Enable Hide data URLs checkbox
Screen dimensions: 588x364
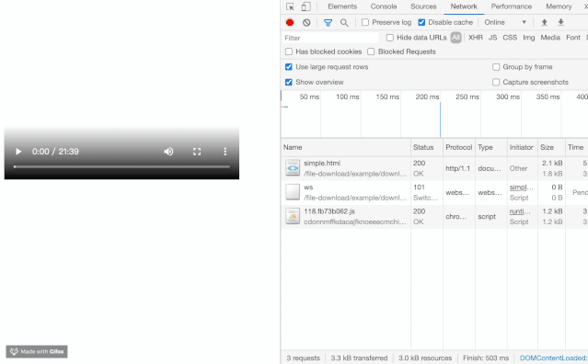pyautogui.click(x=390, y=38)
